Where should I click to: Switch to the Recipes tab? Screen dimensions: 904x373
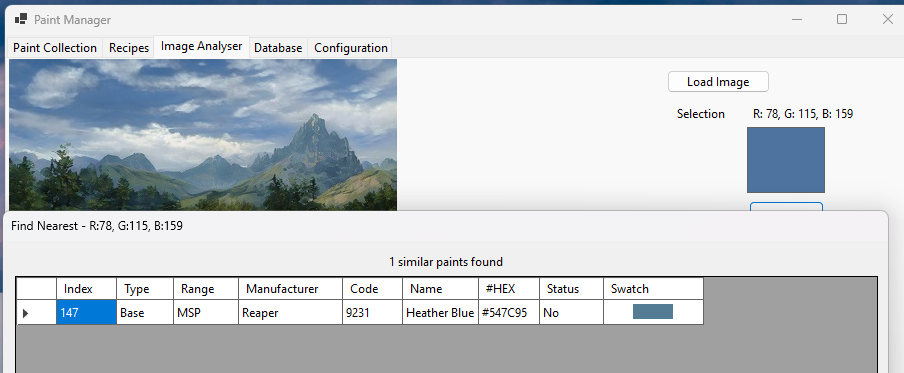pos(129,48)
